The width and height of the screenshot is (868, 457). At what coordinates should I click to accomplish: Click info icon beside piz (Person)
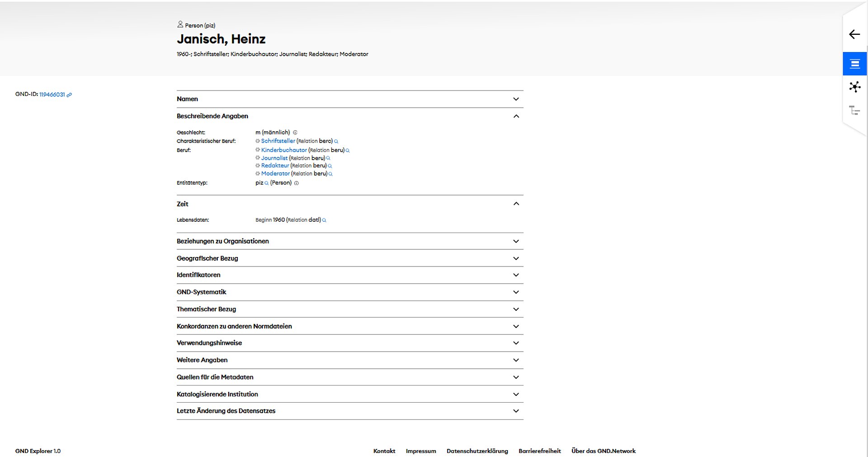297,183
